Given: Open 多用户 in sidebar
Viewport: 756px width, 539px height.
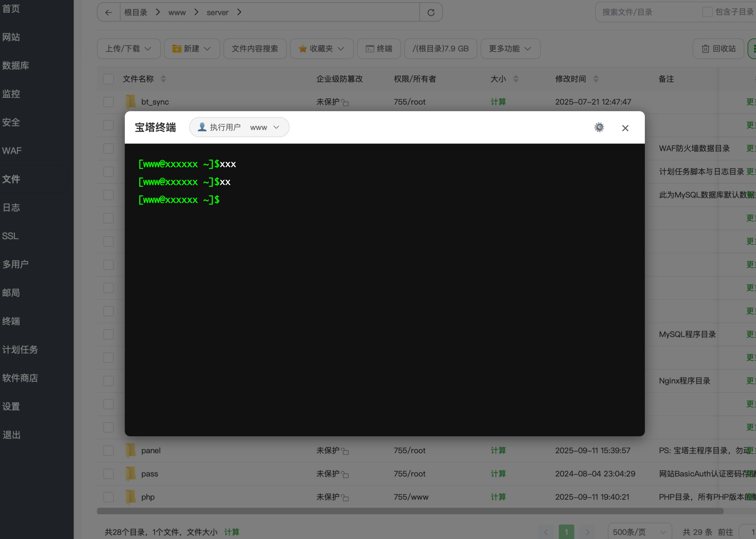Looking at the screenshot, I should pos(16,264).
